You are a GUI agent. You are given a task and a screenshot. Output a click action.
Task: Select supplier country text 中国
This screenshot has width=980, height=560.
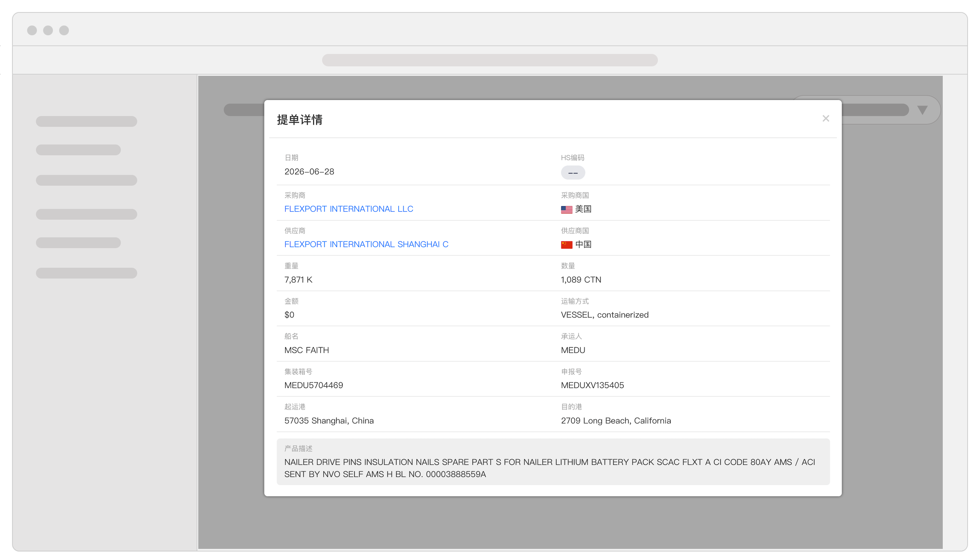click(583, 244)
